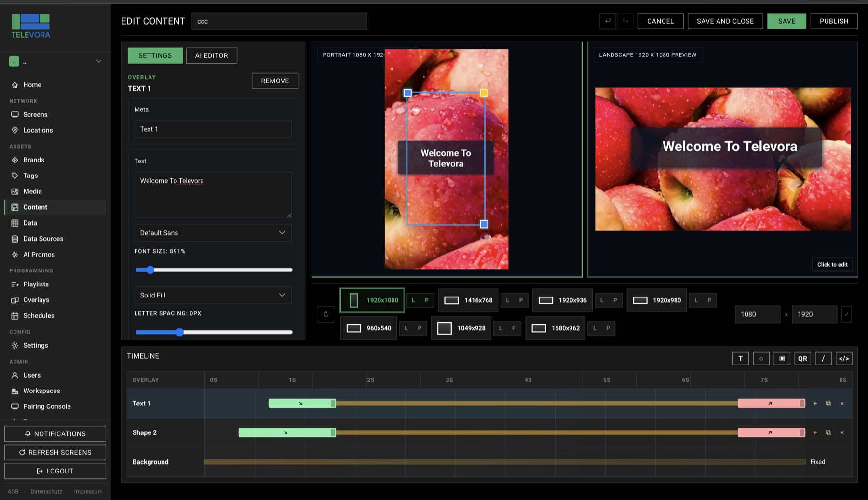Publish the content
Screen dimensions: 868x500
pos(834,21)
